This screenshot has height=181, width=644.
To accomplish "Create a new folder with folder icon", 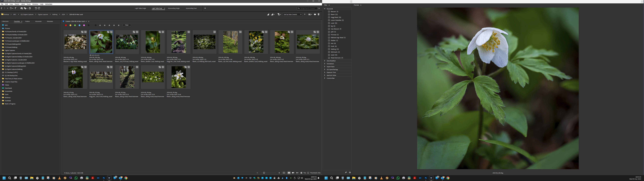I will click(x=315, y=14).
